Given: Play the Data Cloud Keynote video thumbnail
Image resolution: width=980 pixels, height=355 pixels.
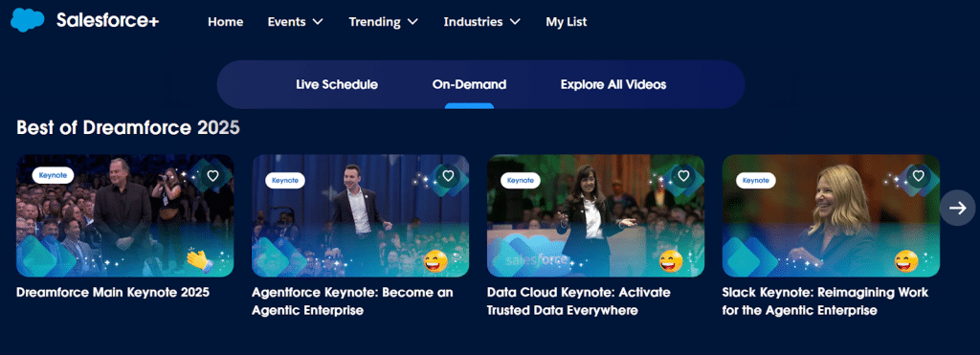Looking at the screenshot, I should (x=595, y=215).
